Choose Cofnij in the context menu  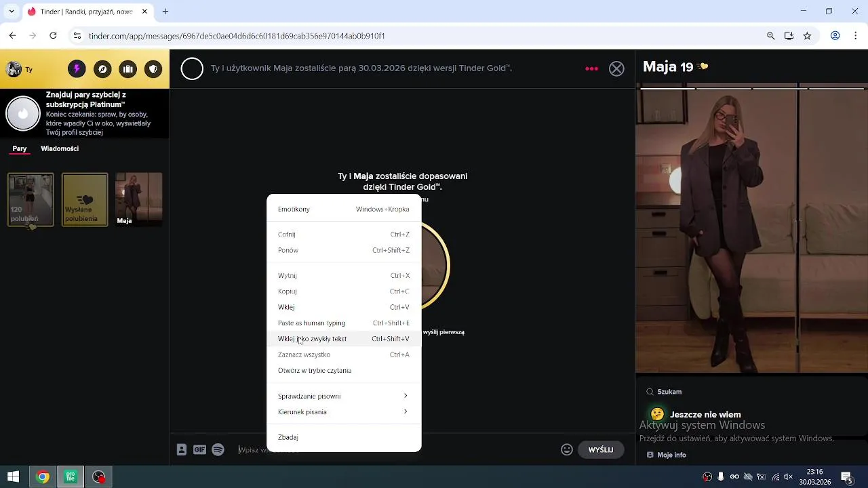click(344, 234)
